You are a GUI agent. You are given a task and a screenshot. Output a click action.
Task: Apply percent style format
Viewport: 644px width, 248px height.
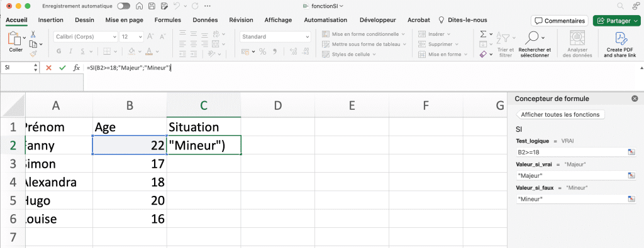pyautogui.click(x=262, y=51)
